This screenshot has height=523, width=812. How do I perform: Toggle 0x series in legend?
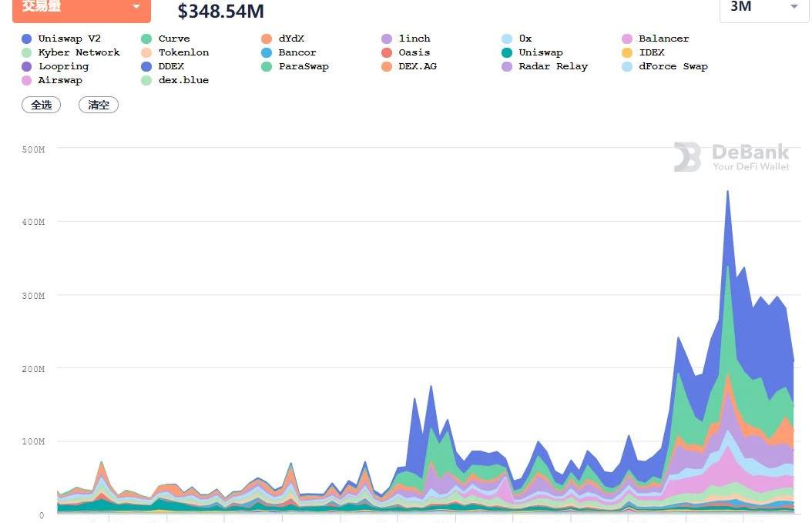(x=517, y=39)
